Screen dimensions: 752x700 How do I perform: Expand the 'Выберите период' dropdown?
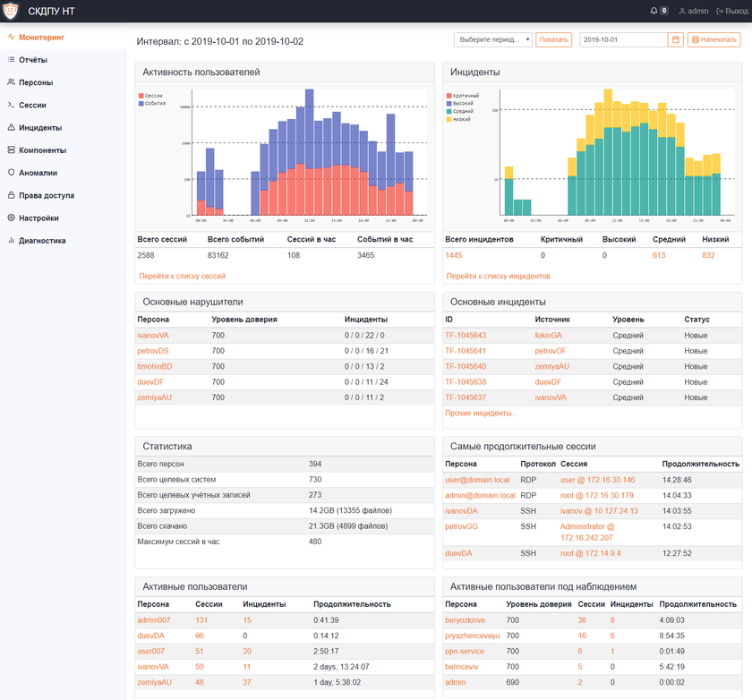pos(493,40)
